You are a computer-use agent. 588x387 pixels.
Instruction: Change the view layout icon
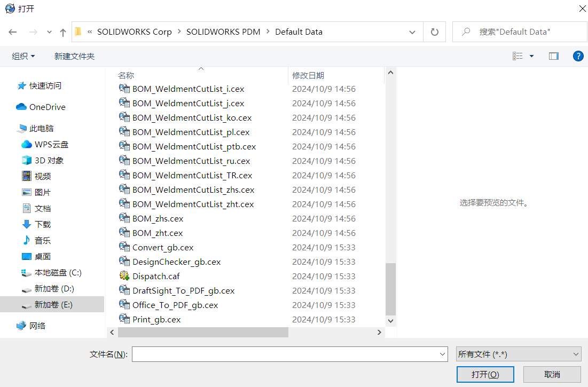[x=518, y=56]
